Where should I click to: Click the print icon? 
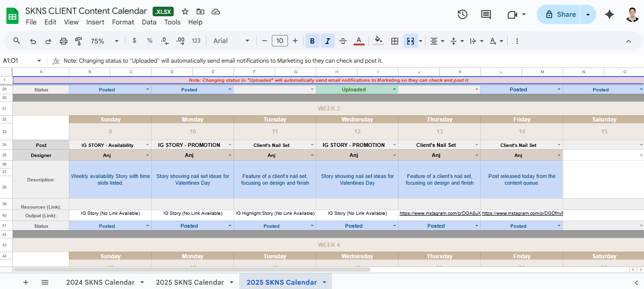(x=64, y=41)
